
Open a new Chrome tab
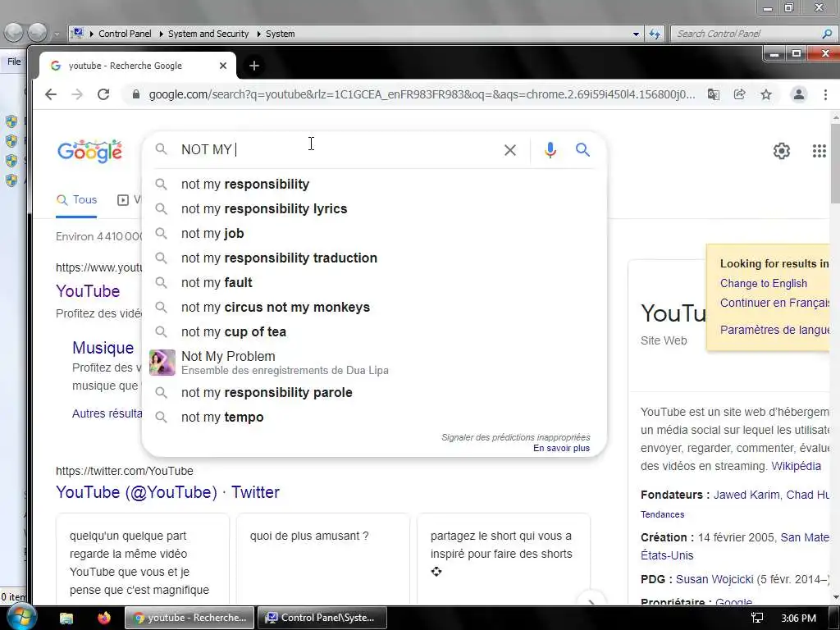click(x=254, y=66)
